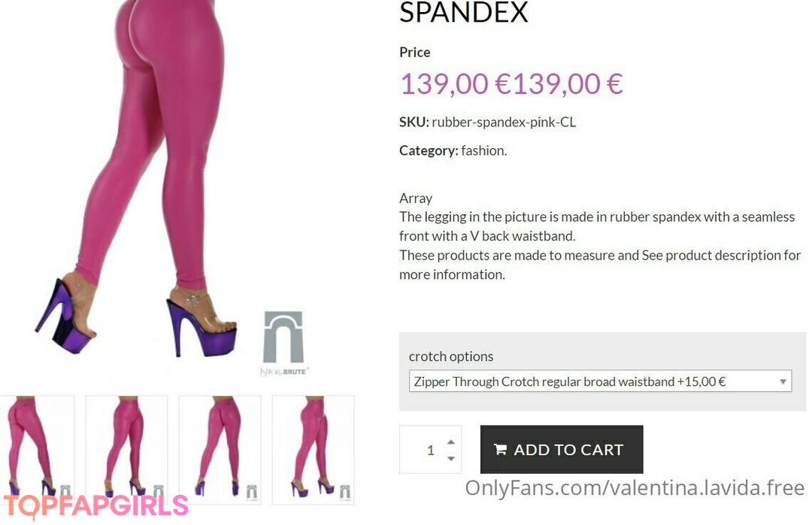The image size is (812, 525).
Task: Increase quantity with the up arrow
Action: point(451,442)
